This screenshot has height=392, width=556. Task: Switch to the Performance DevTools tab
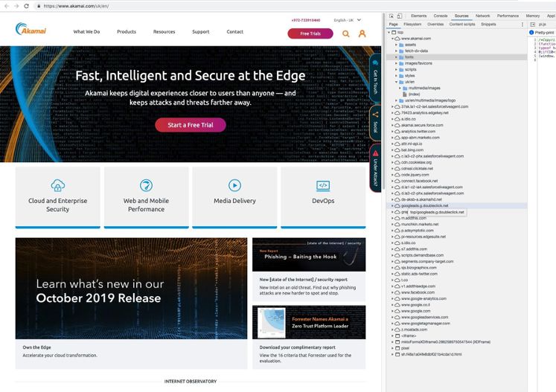pyautogui.click(x=508, y=16)
